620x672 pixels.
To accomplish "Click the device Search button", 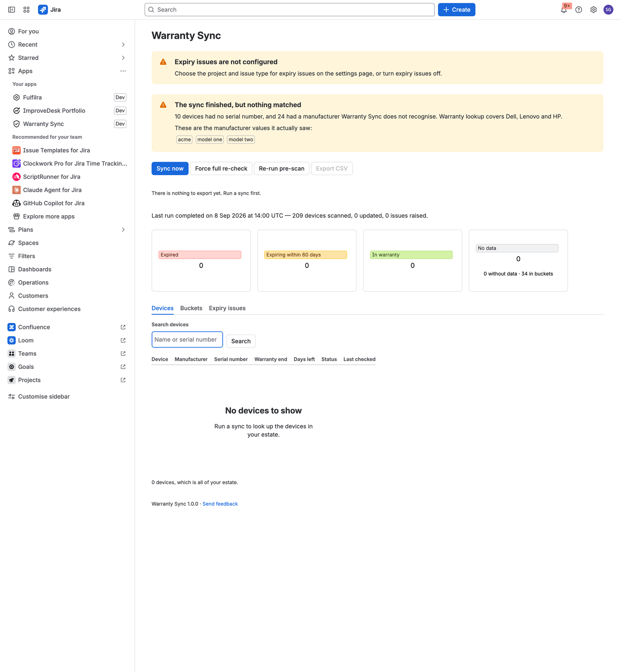I will pyautogui.click(x=241, y=341).
